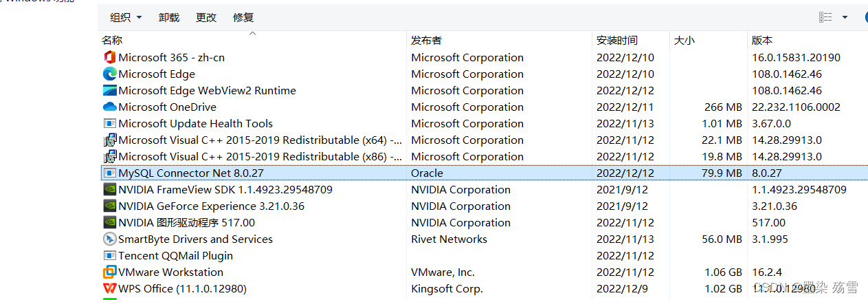Click the Microsoft OneDrive cloud icon
This screenshot has height=300, width=868.
(x=109, y=107)
